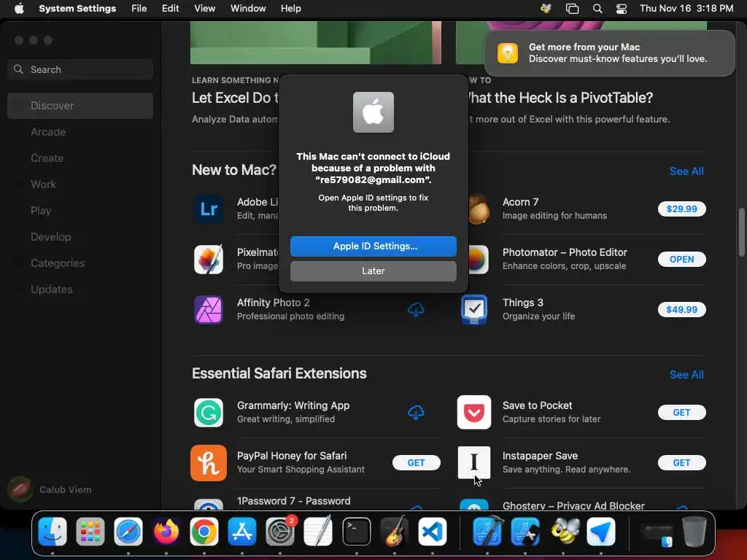Open Spotlight search in the menu bar
This screenshot has width=747, height=560.
click(x=597, y=9)
